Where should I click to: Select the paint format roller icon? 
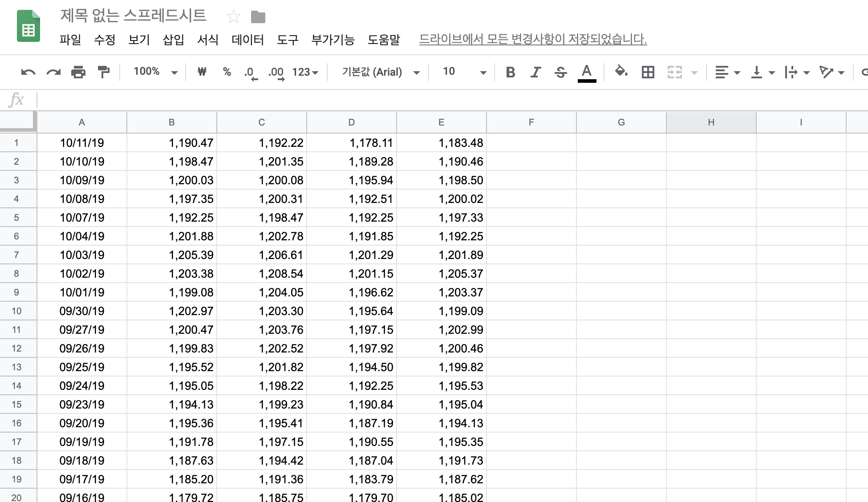(103, 72)
